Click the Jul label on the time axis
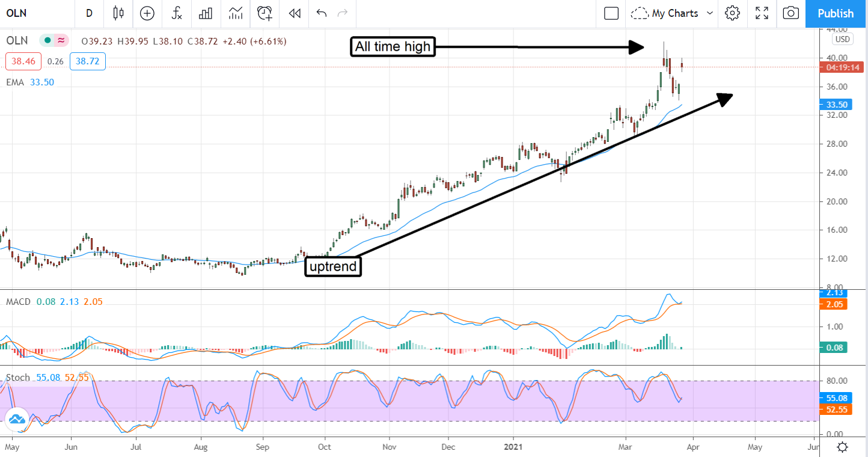 [136, 447]
